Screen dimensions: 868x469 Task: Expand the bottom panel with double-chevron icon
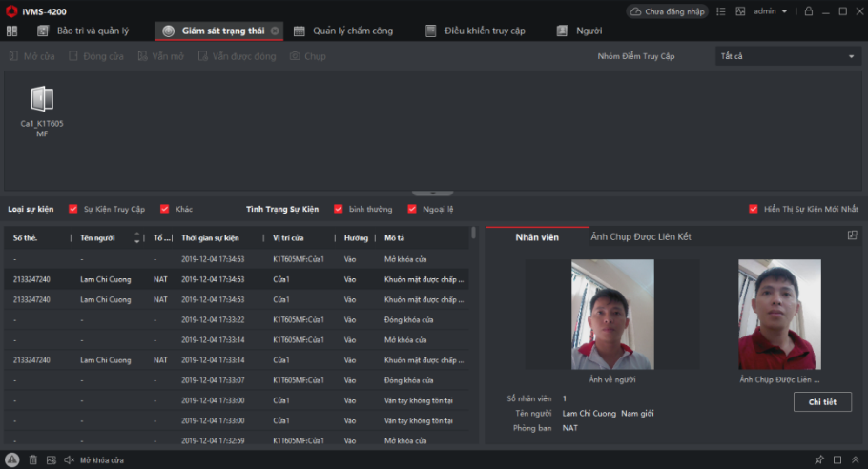point(854,459)
